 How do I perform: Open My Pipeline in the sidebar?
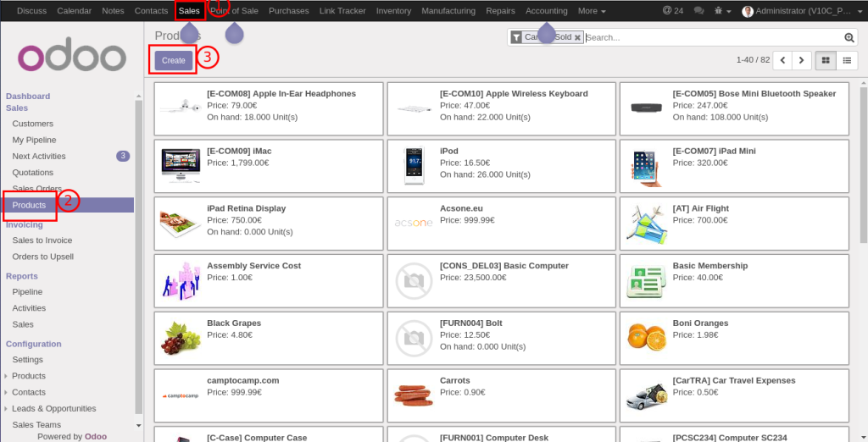tap(34, 140)
